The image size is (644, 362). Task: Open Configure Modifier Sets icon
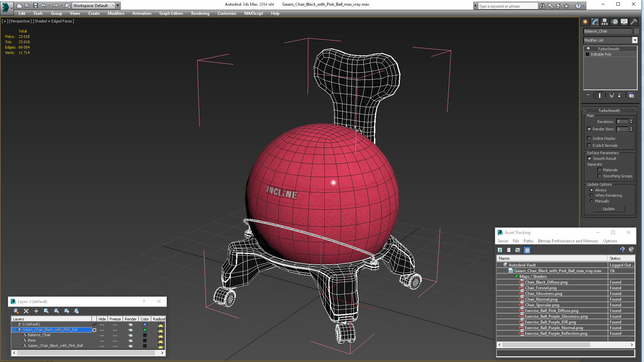pyautogui.click(x=631, y=96)
